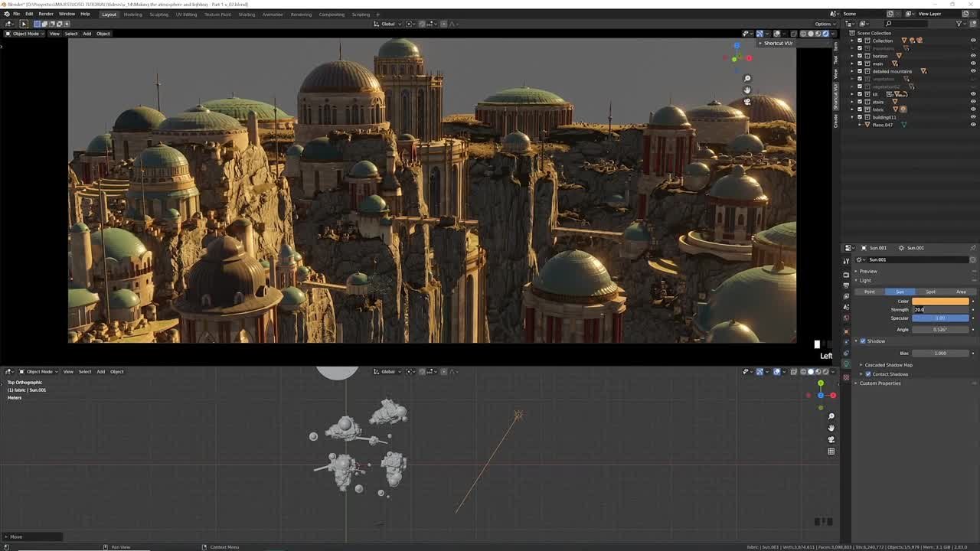980x551 pixels.
Task: Set light type to Point
Action: pos(870,292)
